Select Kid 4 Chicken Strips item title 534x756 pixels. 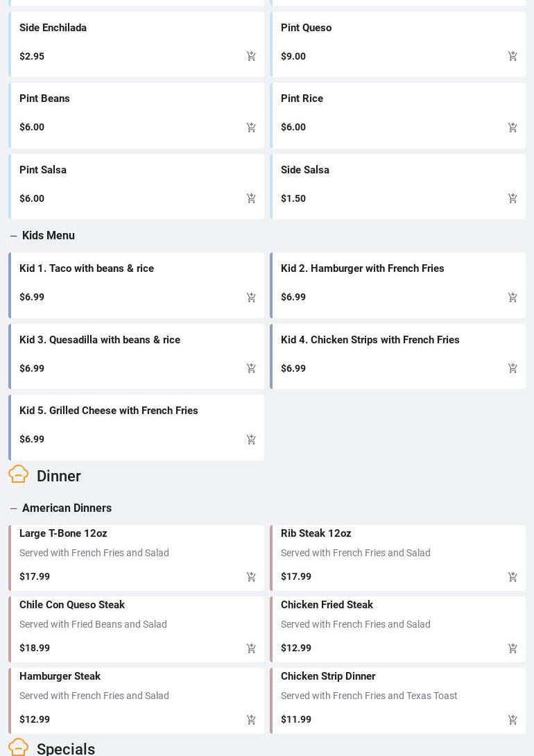tap(370, 340)
